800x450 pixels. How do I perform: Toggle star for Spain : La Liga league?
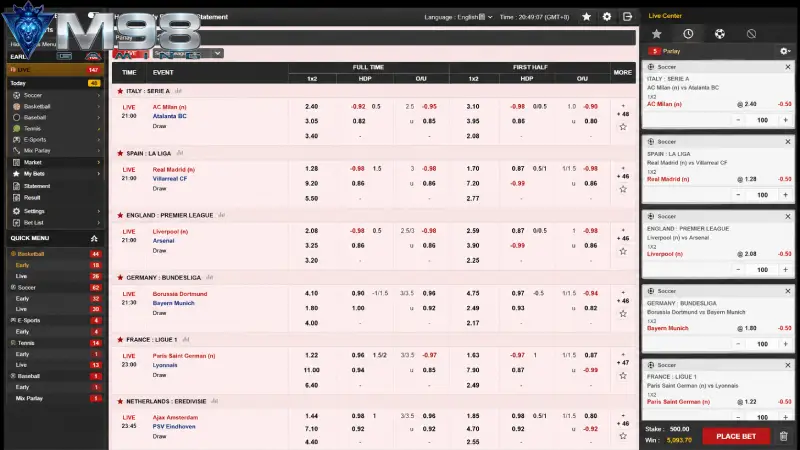coord(120,153)
